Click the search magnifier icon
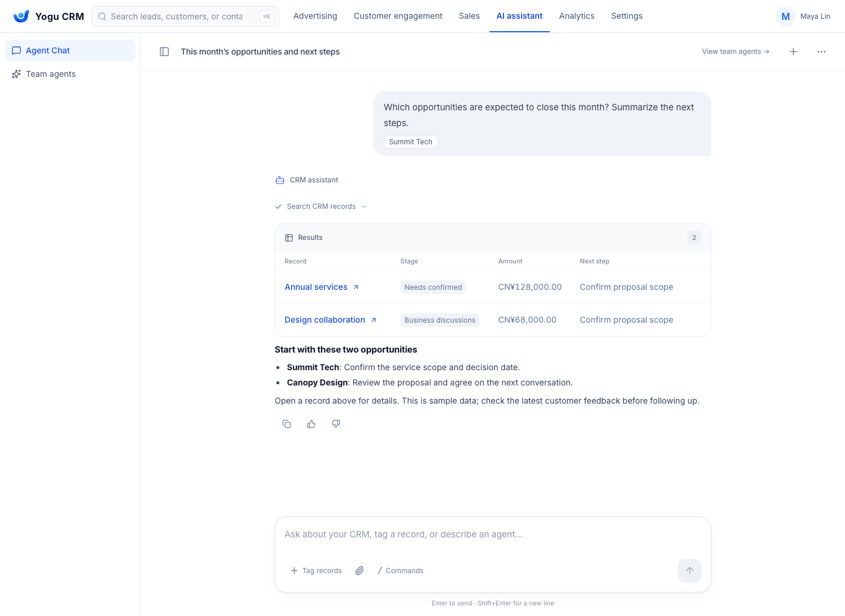 click(102, 16)
